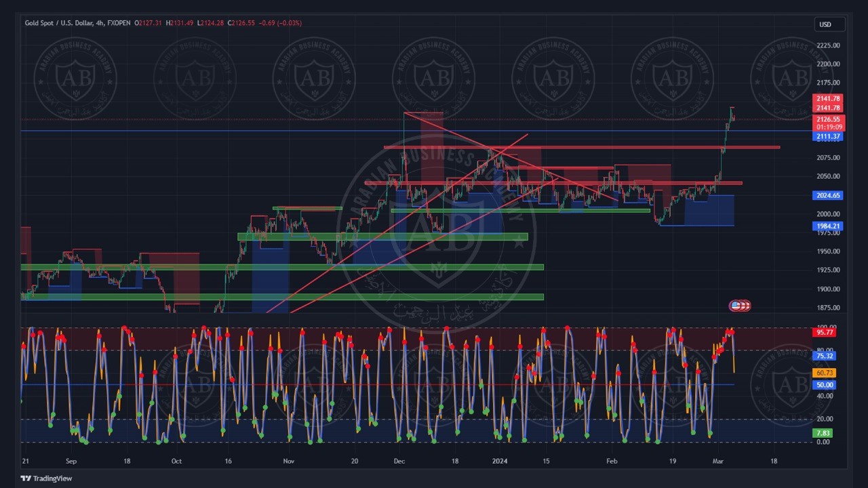The height and width of the screenshot is (488, 868).
Task: Select the high value H2131.49
Action: pos(179,23)
